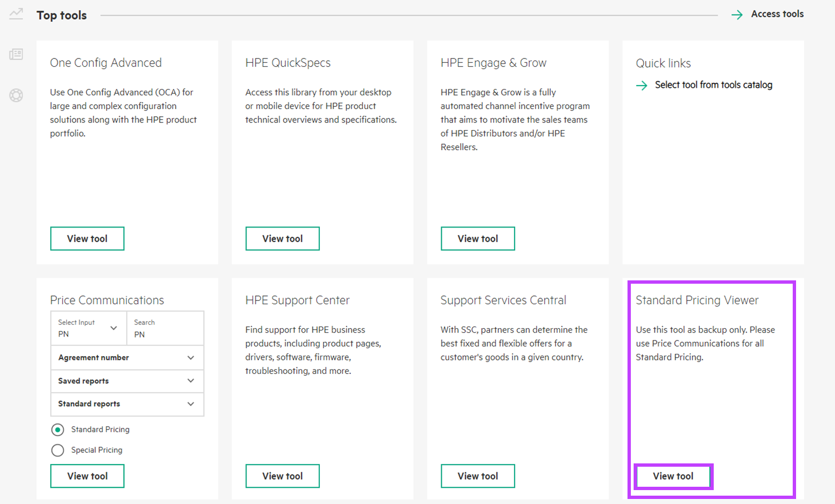Open the support lifebuoy sidebar icon

[x=16, y=96]
